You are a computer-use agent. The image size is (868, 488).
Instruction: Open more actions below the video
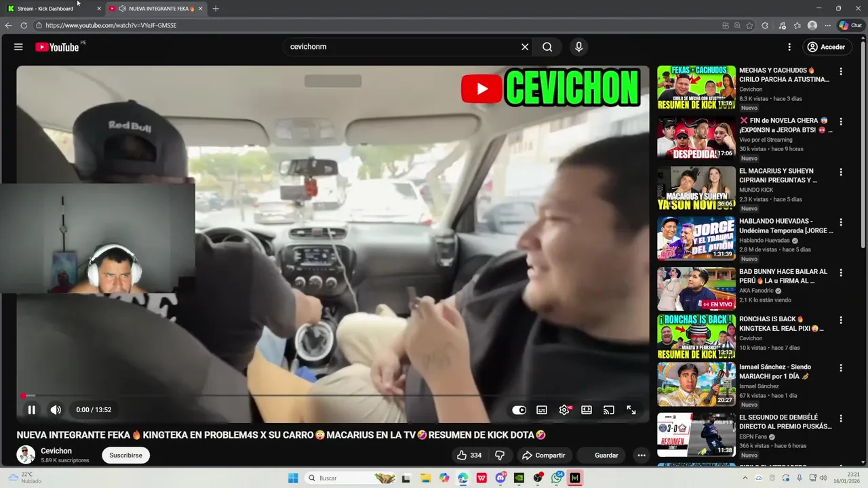(x=642, y=455)
